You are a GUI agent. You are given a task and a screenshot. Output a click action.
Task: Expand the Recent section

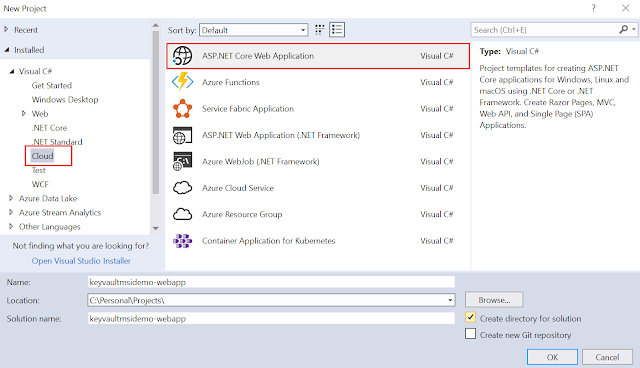pos(6,29)
